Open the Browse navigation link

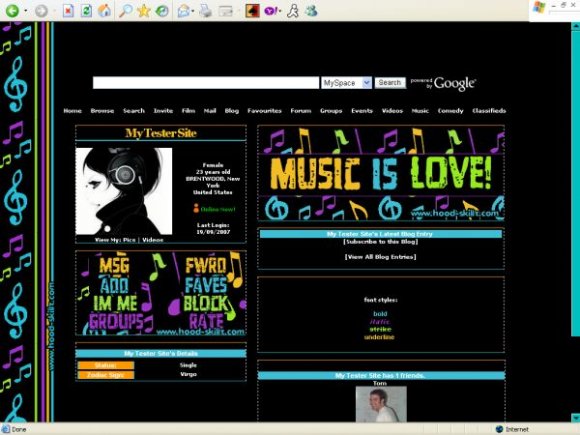(x=102, y=111)
